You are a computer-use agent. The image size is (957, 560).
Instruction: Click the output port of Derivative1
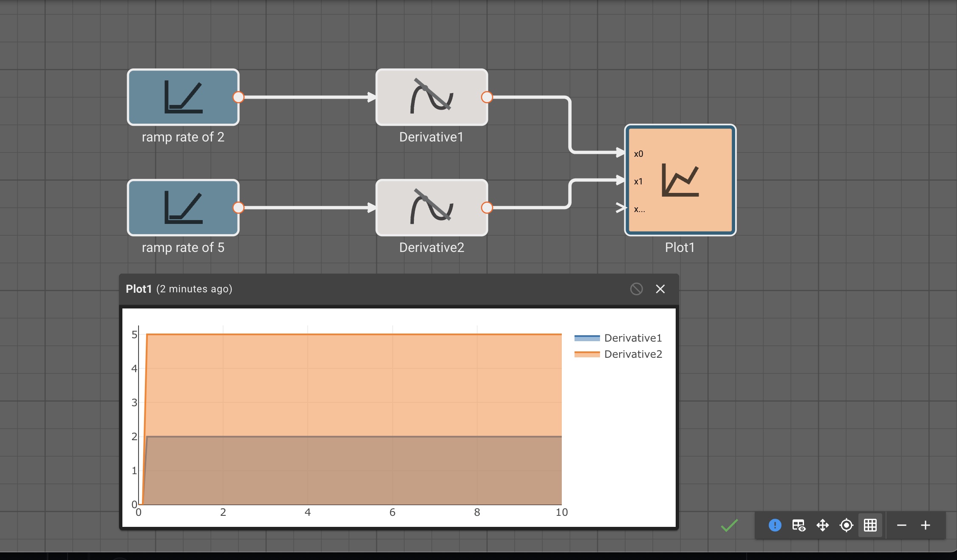coord(487,97)
